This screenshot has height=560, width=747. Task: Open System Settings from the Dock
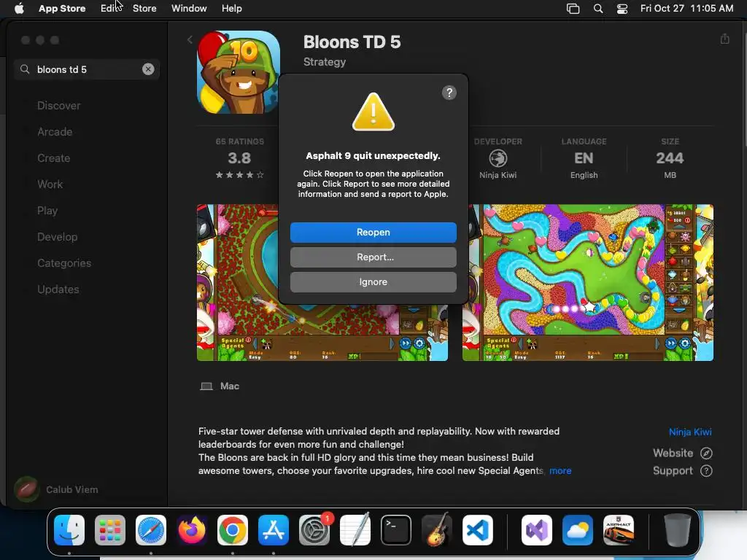pyautogui.click(x=314, y=530)
